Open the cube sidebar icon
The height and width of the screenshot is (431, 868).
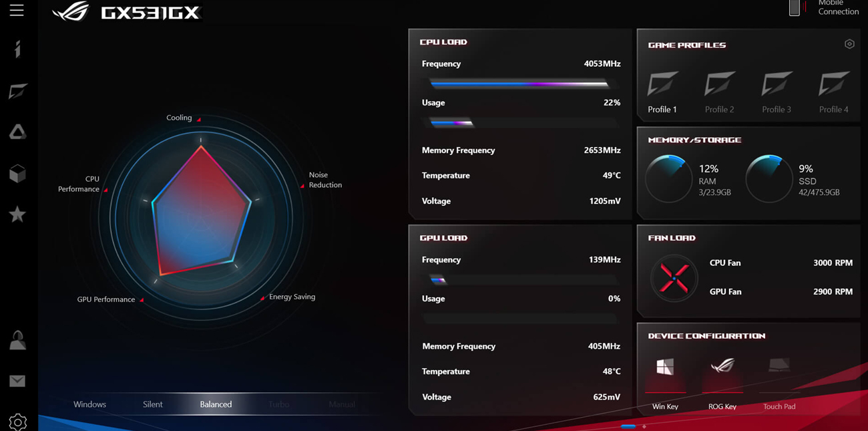[x=17, y=173]
